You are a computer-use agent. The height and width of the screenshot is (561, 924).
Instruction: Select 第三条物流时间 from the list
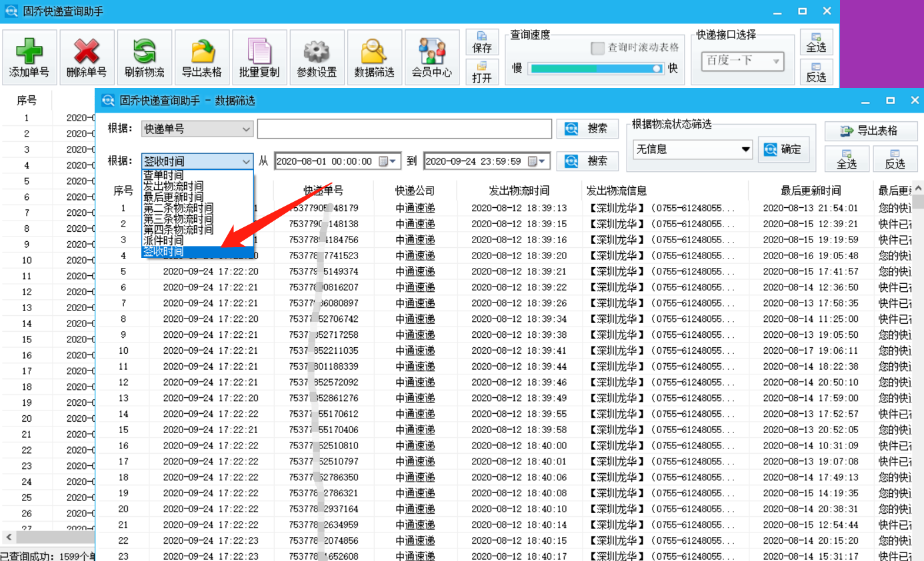tap(197, 219)
